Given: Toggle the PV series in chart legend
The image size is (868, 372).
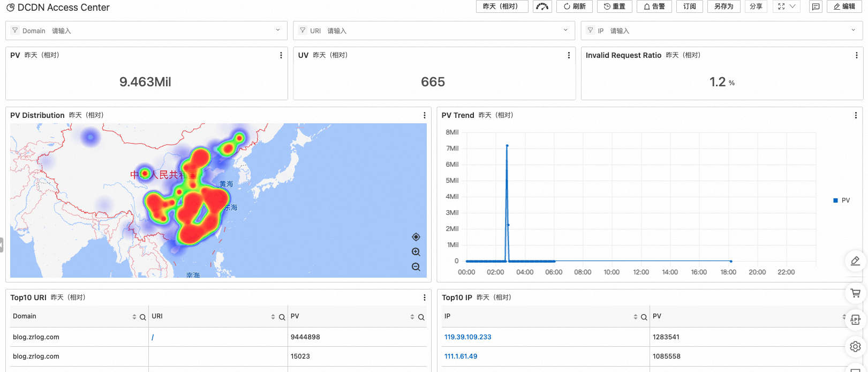Looking at the screenshot, I should [842, 200].
